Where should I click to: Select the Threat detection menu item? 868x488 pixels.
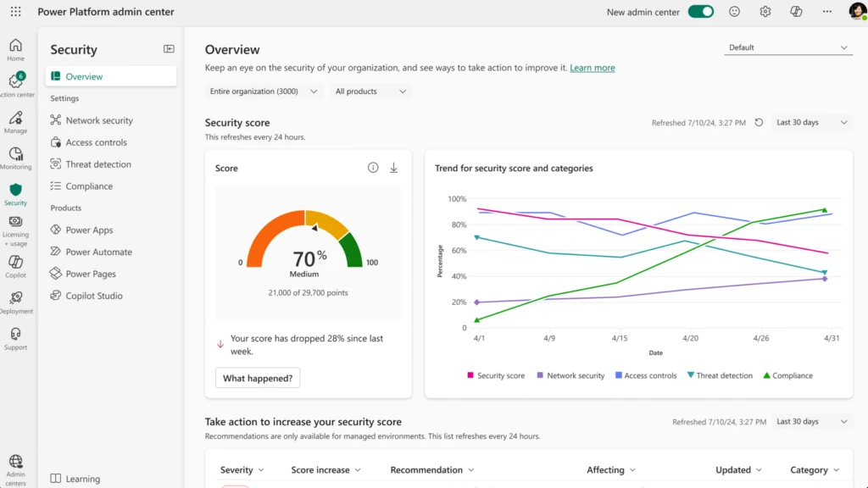(99, 164)
